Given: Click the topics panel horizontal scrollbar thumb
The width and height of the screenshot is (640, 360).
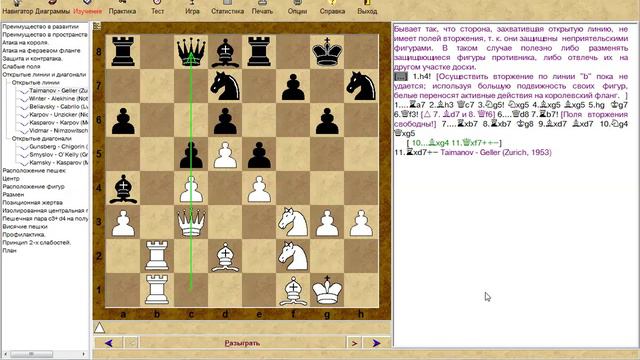Looking at the screenshot, I should tap(32, 354).
